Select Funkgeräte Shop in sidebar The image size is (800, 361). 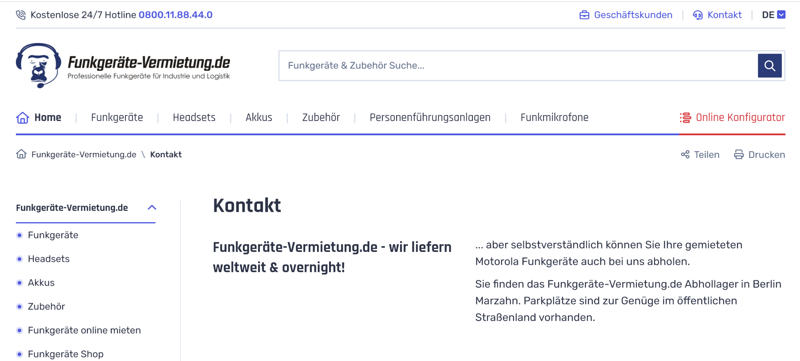coord(65,354)
